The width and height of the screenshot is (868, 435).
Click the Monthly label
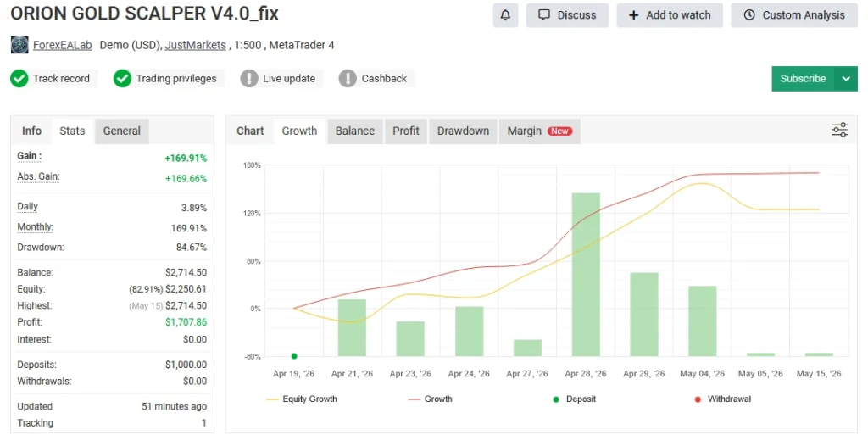point(36,227)
